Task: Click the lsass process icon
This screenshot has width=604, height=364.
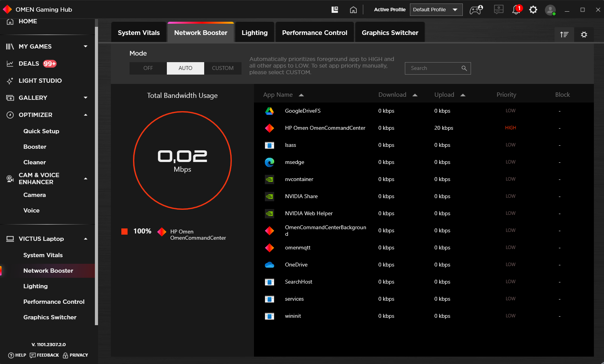Action: (270, 145)
